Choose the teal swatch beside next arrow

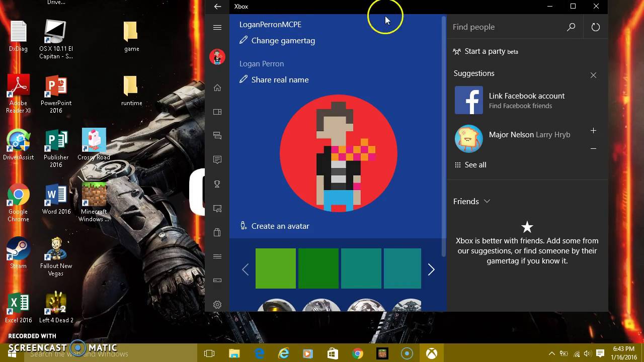pos(403,268)
